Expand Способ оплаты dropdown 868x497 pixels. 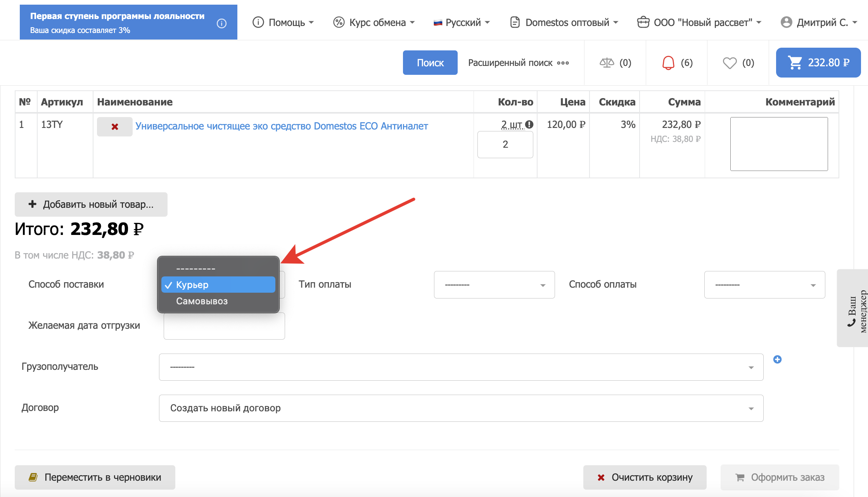pyautogui.click(x=764, y=285)
